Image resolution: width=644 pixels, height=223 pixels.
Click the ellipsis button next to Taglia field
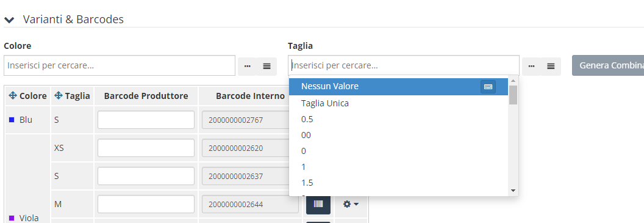(x=531, y=66)
